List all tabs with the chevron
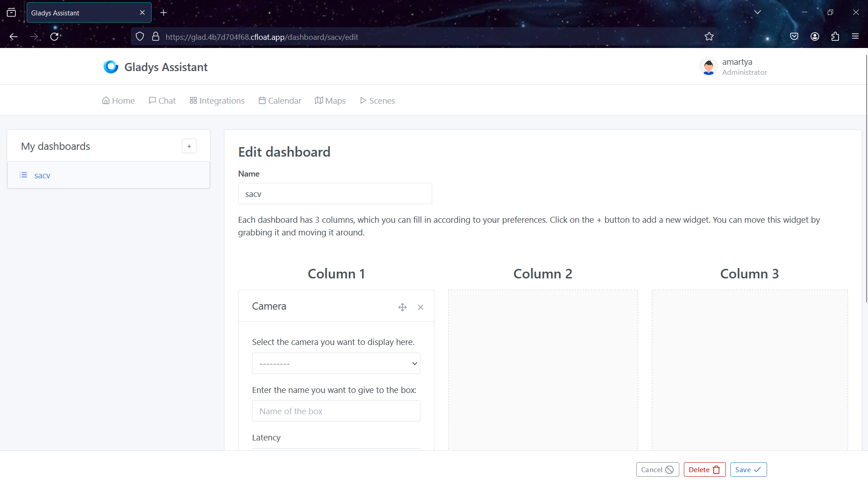868x488 pixels. click(x=757, y=12)
